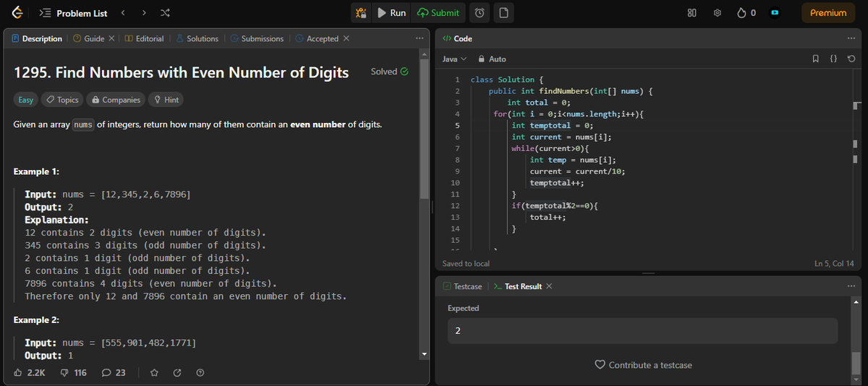
Task: Jump to the Topics tag
Action: (x=61, y=99)
